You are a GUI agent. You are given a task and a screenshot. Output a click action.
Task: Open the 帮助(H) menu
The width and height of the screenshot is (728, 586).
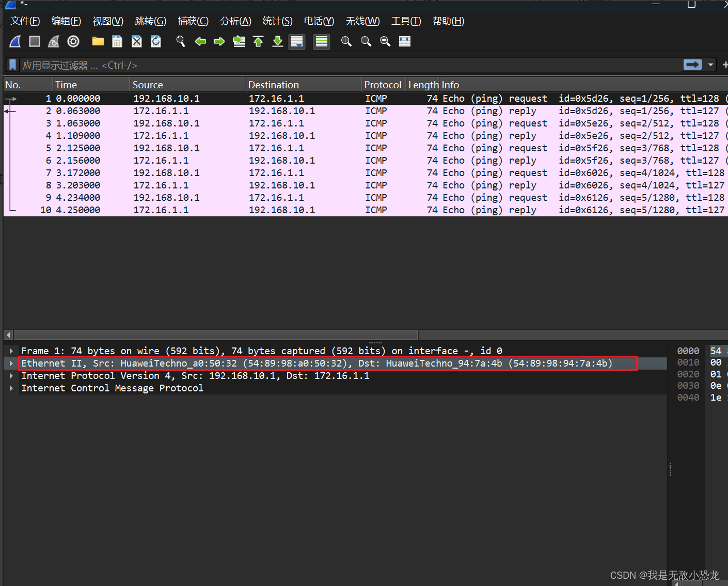[x=448, y=21]
